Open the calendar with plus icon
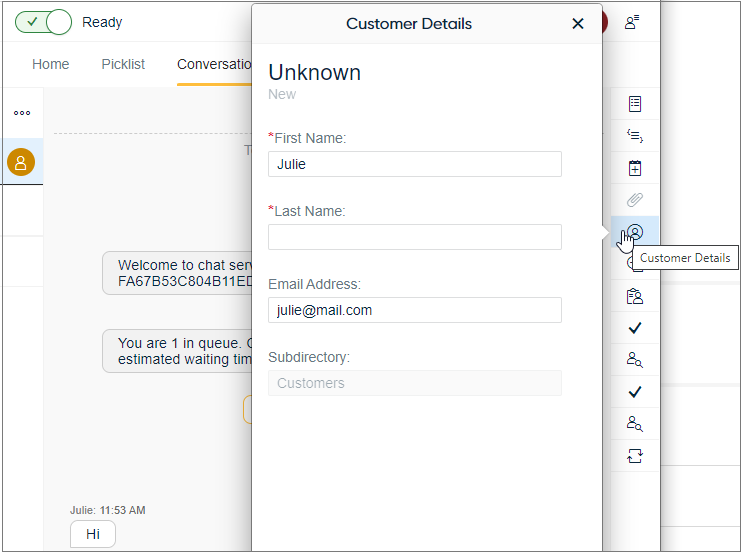 tap(634, 168)
